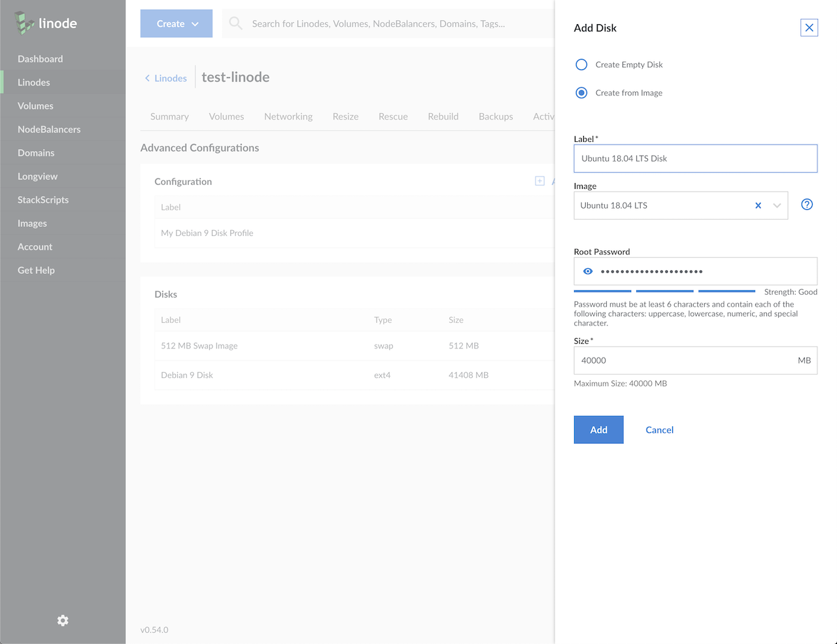
Task: Select the Create Empty Disk option
Action: point(581,65)
